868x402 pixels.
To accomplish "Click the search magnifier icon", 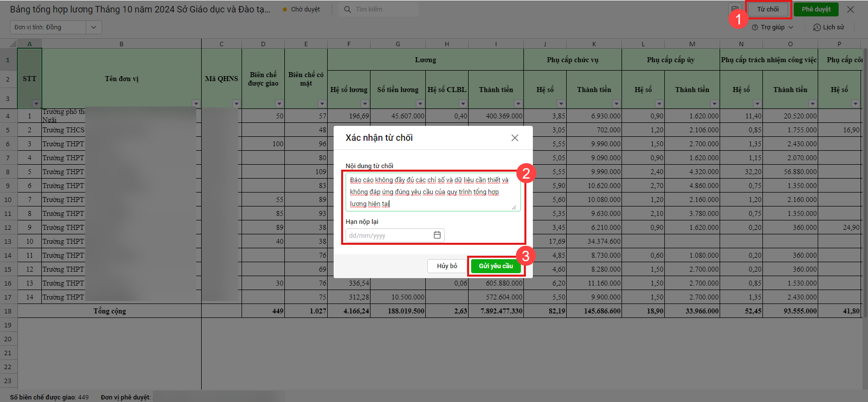I will click(x=348, y=9).
